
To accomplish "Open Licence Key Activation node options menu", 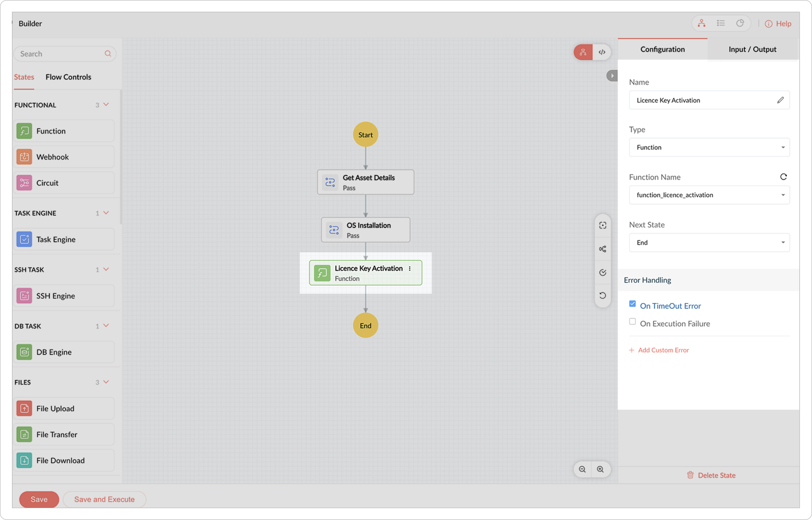I will (410, 269).
